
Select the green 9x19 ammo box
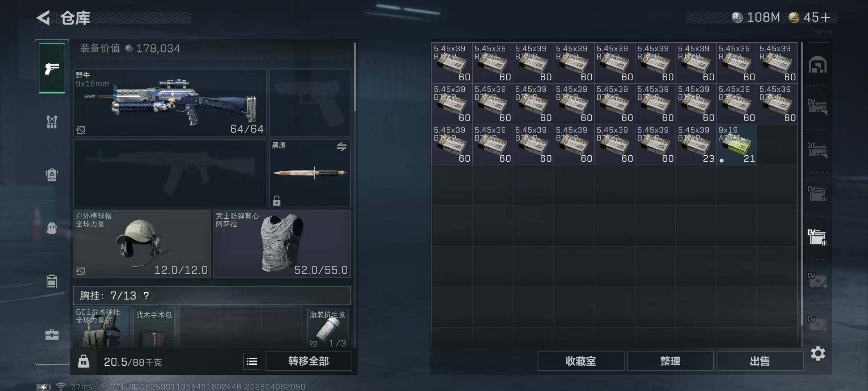736,145
